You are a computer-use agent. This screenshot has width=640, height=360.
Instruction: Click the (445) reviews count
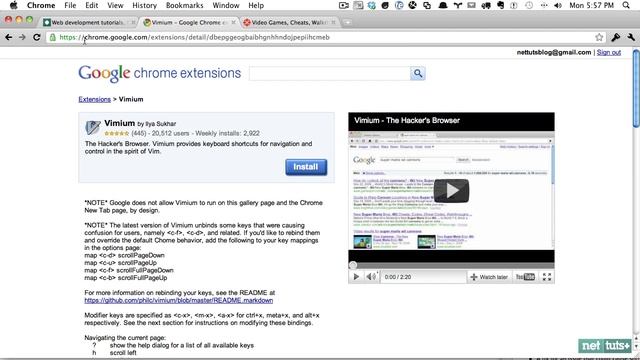(x=139, y=133)
